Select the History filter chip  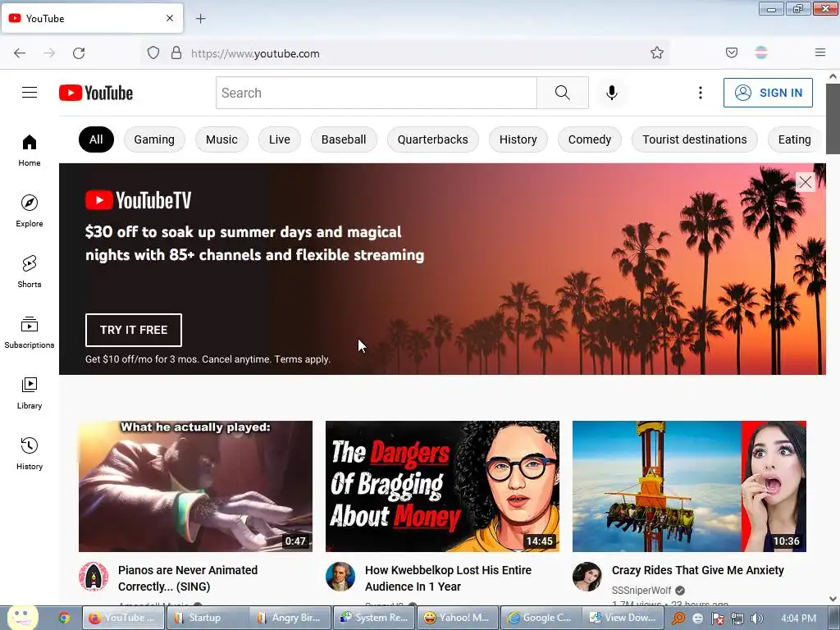518,139
